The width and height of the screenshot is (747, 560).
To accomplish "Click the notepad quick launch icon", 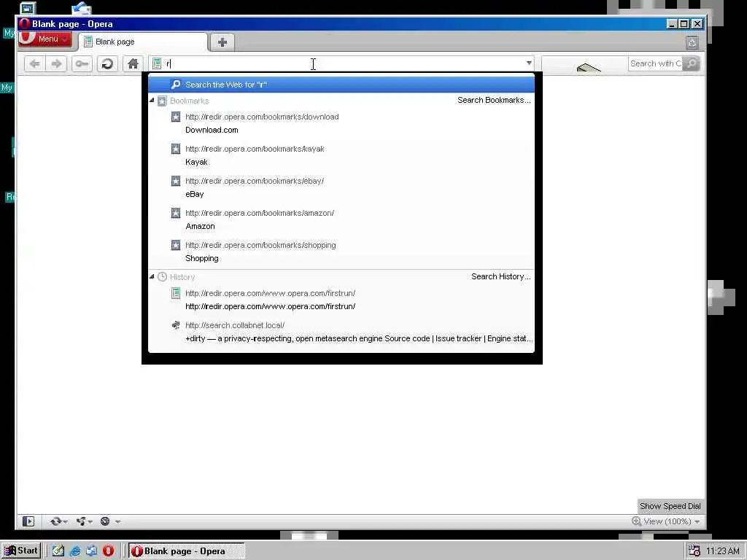I will coord(58,551).
